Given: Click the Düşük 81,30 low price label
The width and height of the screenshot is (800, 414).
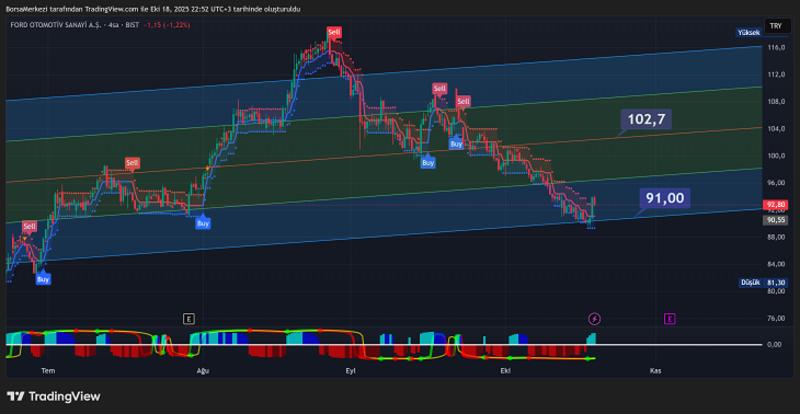Looking at the screenshot, I should [x=762, y=283].
